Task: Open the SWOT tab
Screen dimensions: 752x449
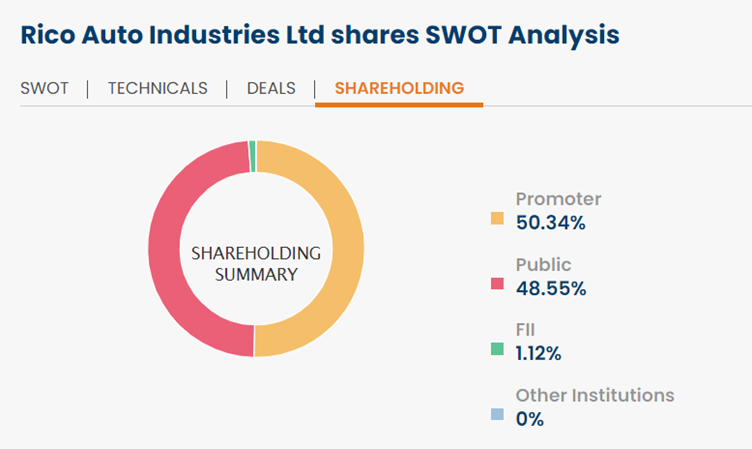Action: tap(44, 88)
